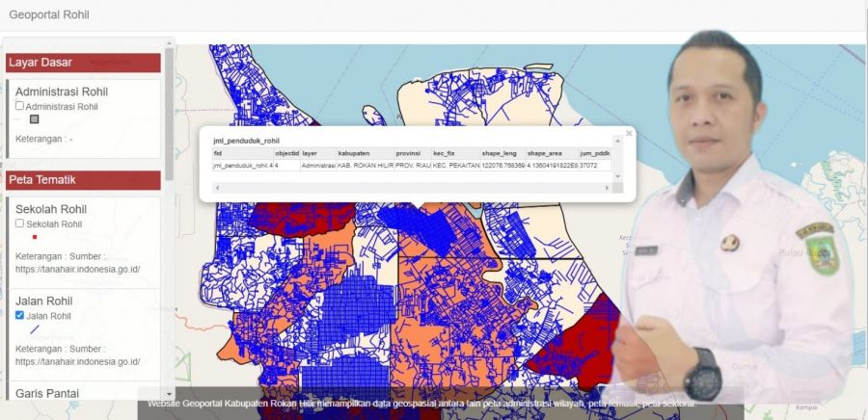Select the 'kabupaten' column header
Screen dimensions: 868x420
pos(366,153)
